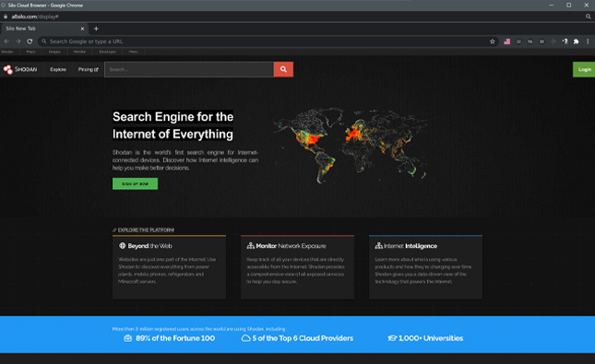Click the icon beside Internet Intelligence

coord(379,246)
